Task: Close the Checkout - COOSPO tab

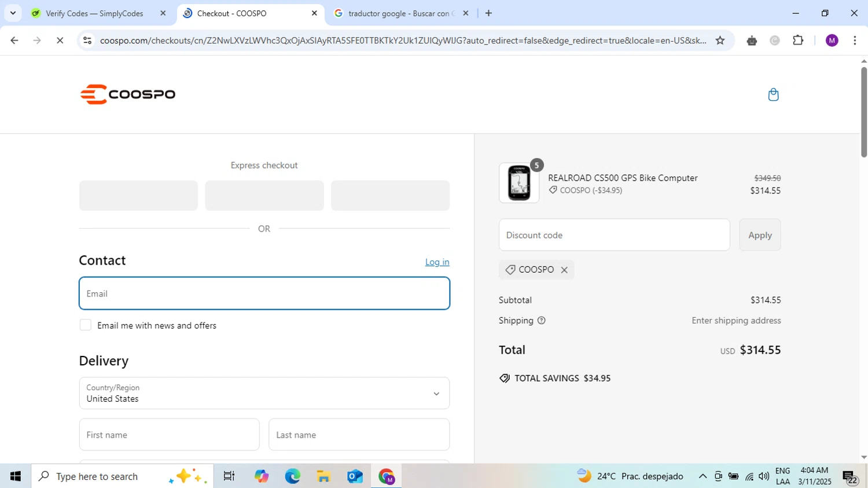Action: 314,13
